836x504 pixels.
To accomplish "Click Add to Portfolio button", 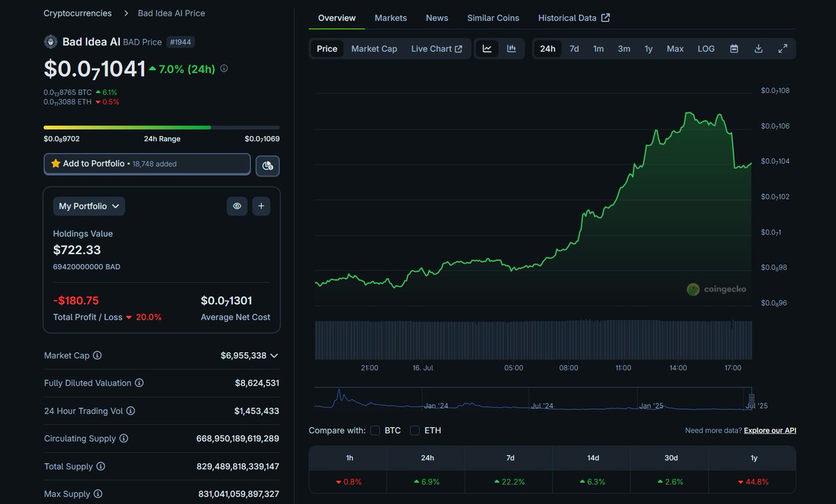I will (x=147, y=164).
